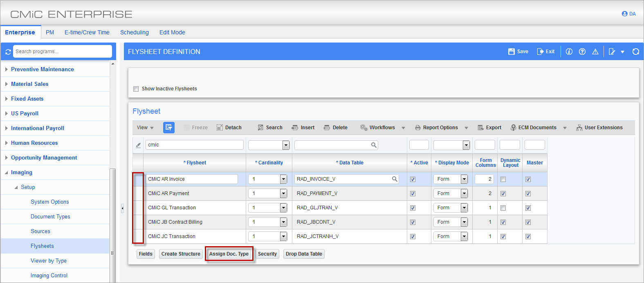The width and height of the screenshot is (644, 283).
Task: Toggle Active checkbox for CMiC AR Invoice
Action: tap(413, 179)
